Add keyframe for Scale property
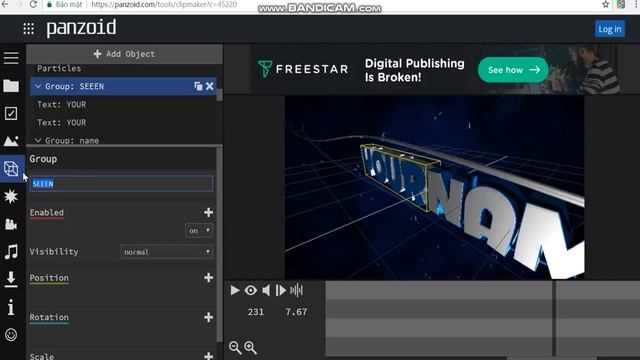640x360 pixels. tap(209, 356)
